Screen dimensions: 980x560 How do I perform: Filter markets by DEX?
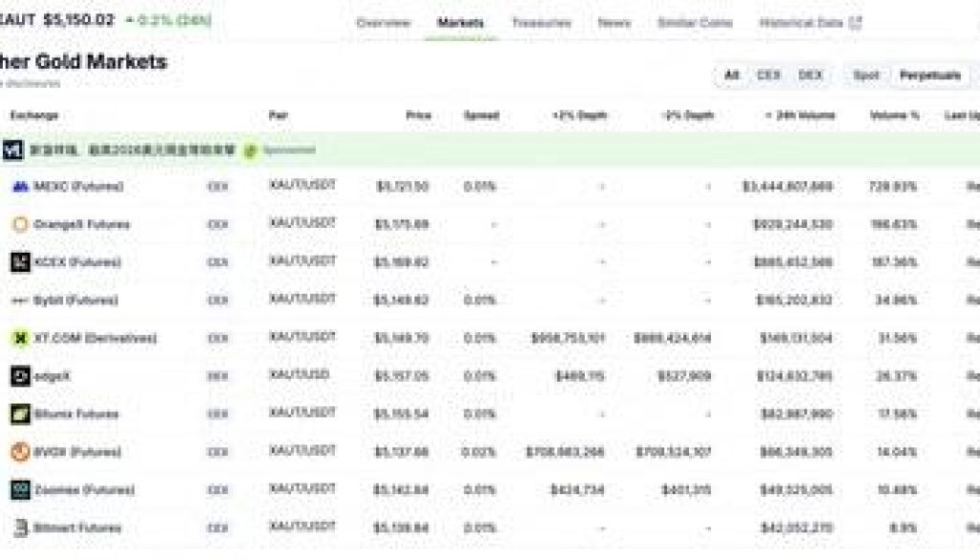tap(810, 75)
